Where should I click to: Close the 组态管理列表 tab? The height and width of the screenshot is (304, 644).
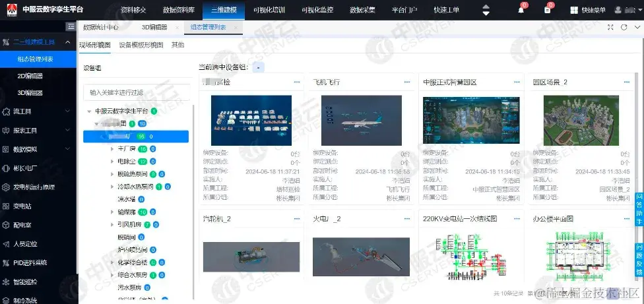[236, 28]
